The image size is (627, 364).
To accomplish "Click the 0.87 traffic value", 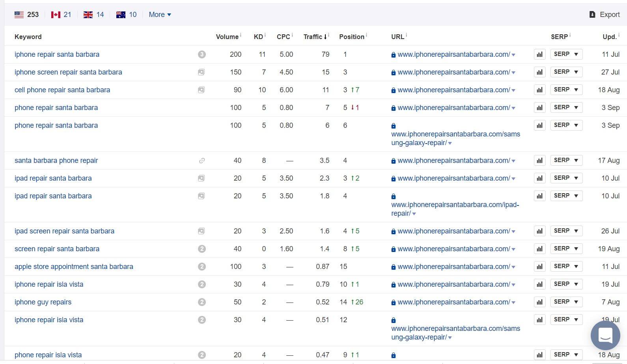I will (x=323, y=267).
